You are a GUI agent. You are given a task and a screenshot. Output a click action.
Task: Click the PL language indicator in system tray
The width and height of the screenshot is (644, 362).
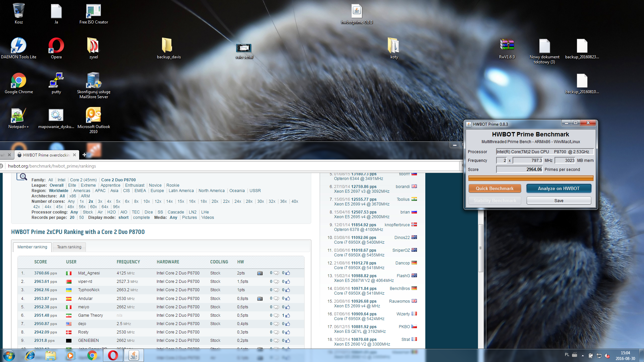567,355
